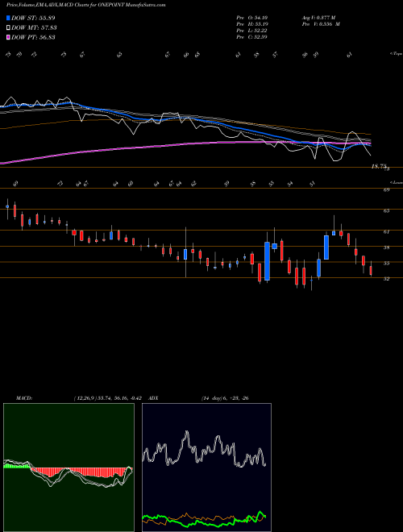The image size is (403, 532).
Task: Click the first blue candlestick on the left
Action: (x=7, y=206)
